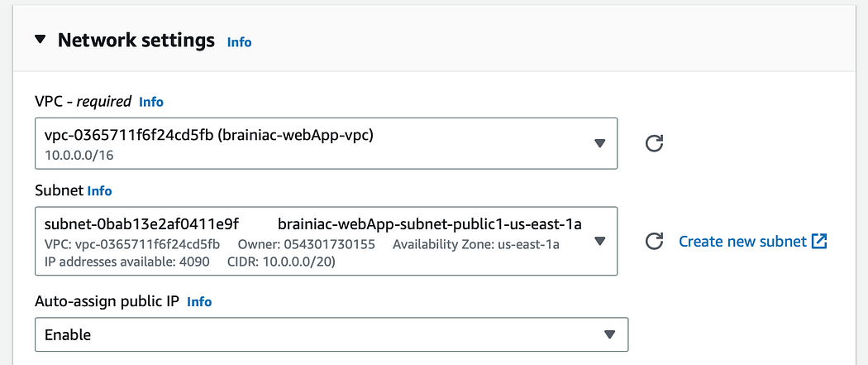Collapse the Network settings section triangle
The image size is (868, 365).
tap(40, 41)
